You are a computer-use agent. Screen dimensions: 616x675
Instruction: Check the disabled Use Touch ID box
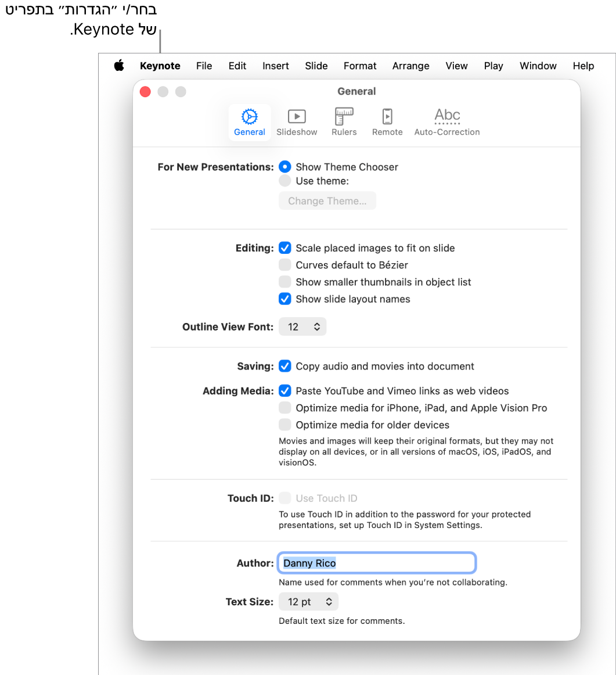pos(284,498)
